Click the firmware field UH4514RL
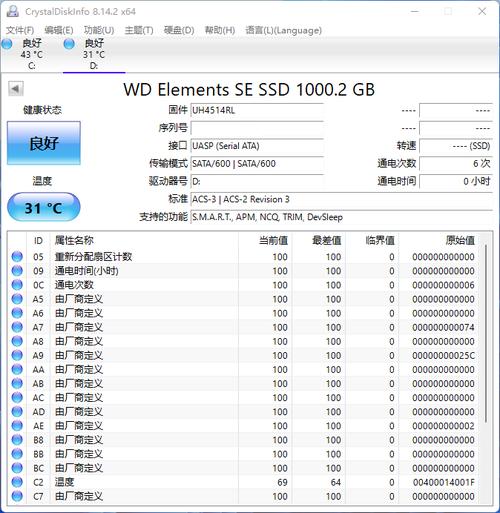This screenshot has width=500, height=513. [x=257, y=110]
